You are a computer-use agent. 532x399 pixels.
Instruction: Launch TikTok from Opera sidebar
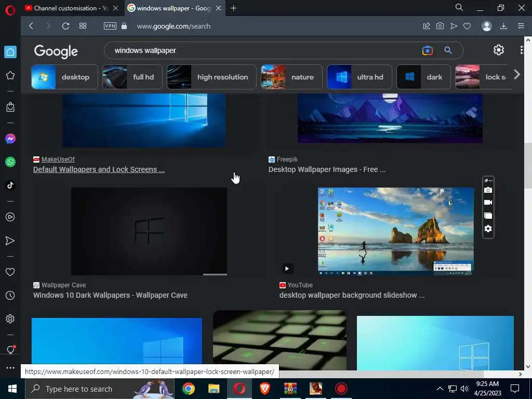[10, 185]
